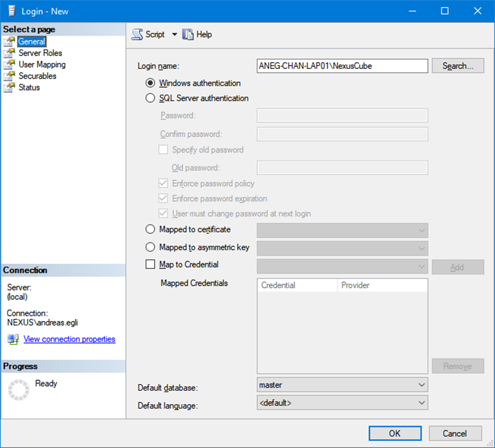Enable the Map to Credential checkbox
The height and width of the screenshot is (448, 495).
click(x=150, y=264)
